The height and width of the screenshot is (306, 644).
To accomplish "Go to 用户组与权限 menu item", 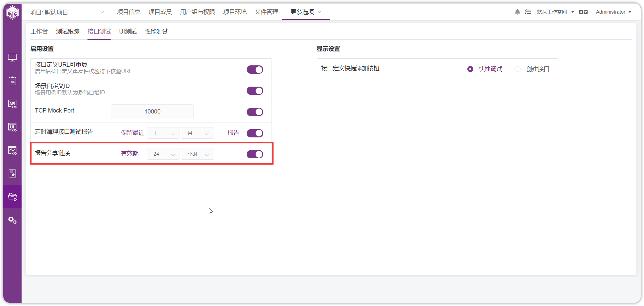I will pos(198,12).
